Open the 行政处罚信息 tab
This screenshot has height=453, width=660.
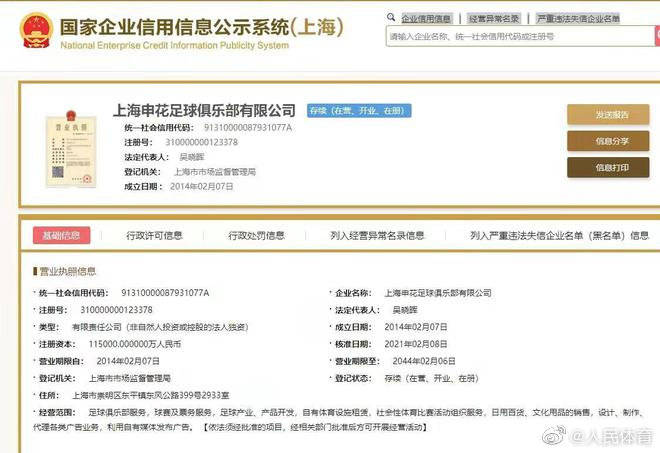(x=256, y=235)
